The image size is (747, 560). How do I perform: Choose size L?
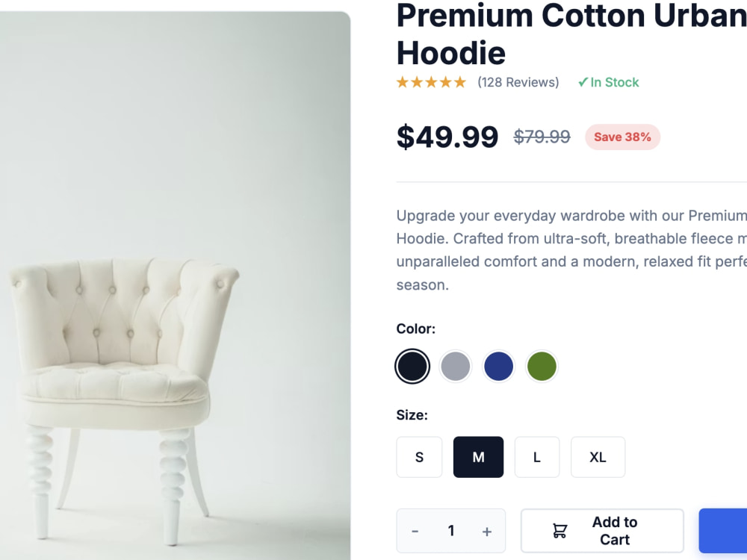537,457
